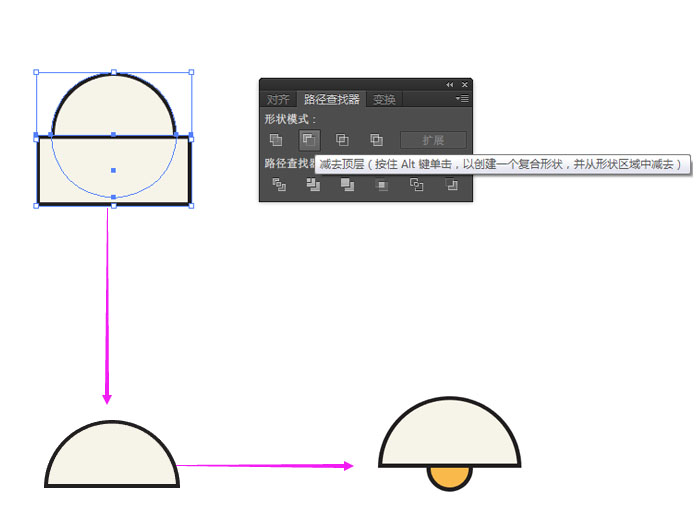700x525 pixels.
Task: Click the orange semicircle under the dome
Action: (x=450, y=478)
